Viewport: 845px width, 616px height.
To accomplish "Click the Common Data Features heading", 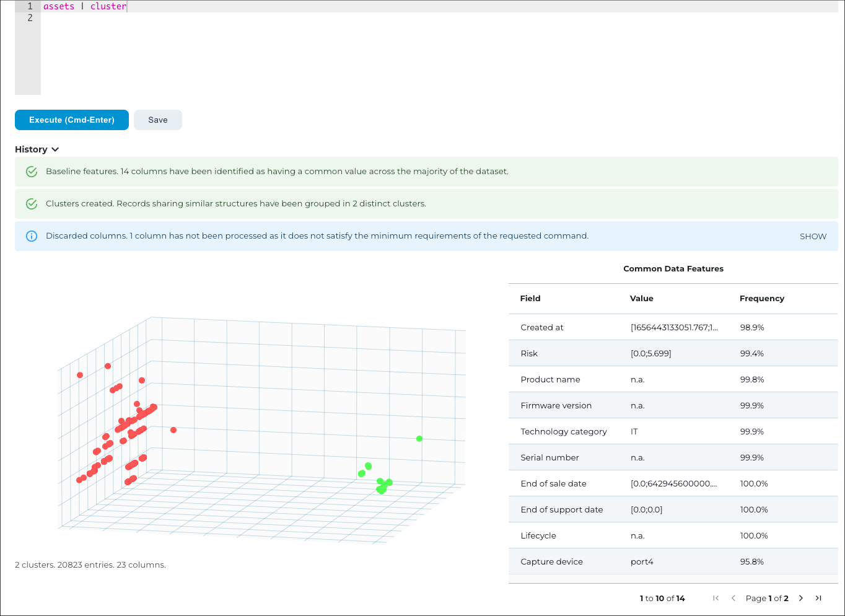I will [x=673, y=269].
